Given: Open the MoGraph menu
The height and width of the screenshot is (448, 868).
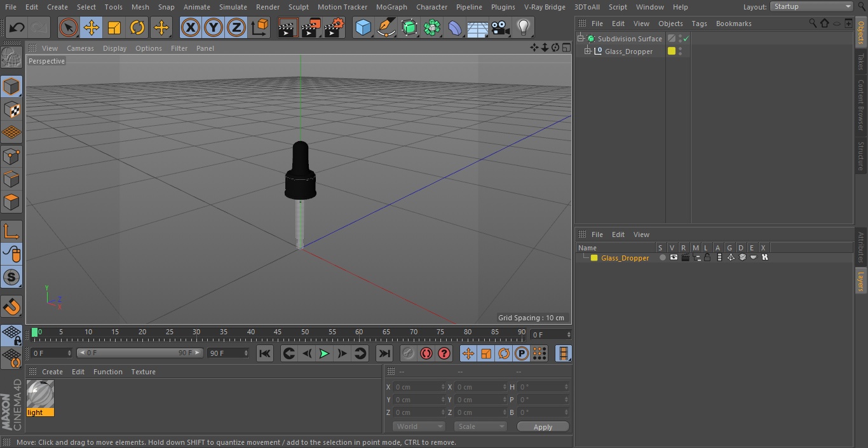Looking at the screenshot, I should 391,7.
